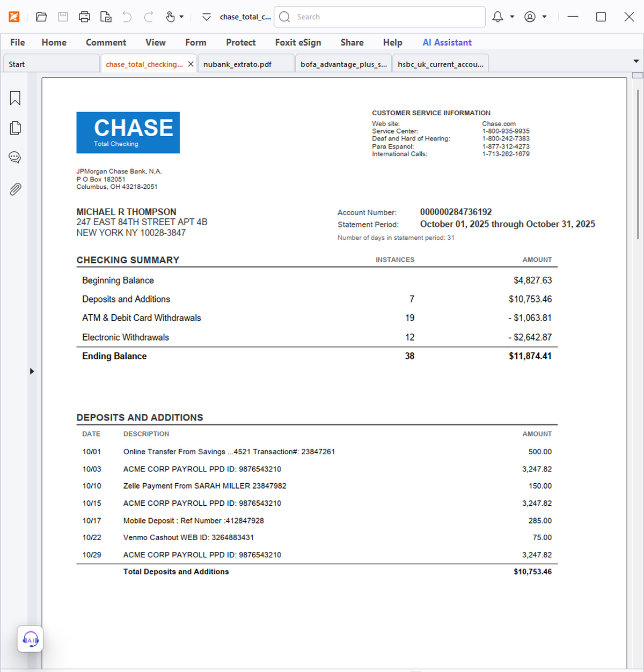This screenshot has height=672, width=644.
Task: Open a file with the folder icon
Action: [41, 17]
